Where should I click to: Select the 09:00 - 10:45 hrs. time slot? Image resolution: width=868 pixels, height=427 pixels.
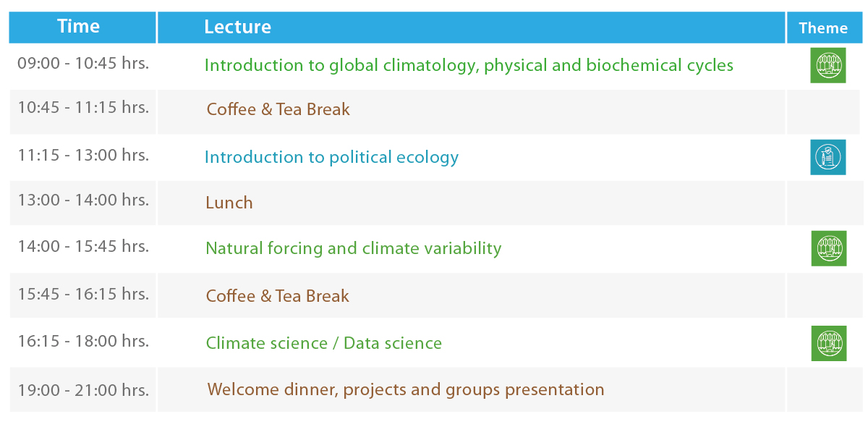click(x=83, y=63)
